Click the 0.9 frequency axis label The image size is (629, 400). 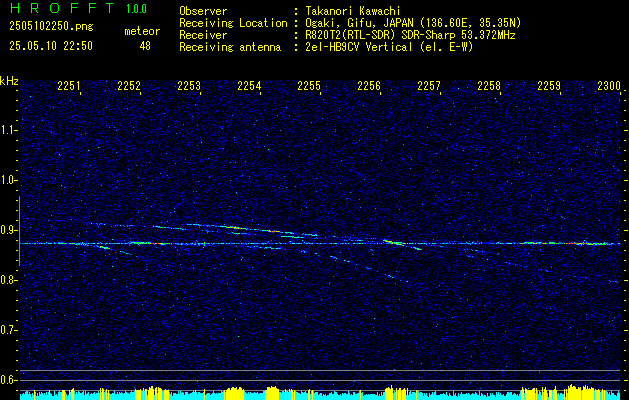8,230
